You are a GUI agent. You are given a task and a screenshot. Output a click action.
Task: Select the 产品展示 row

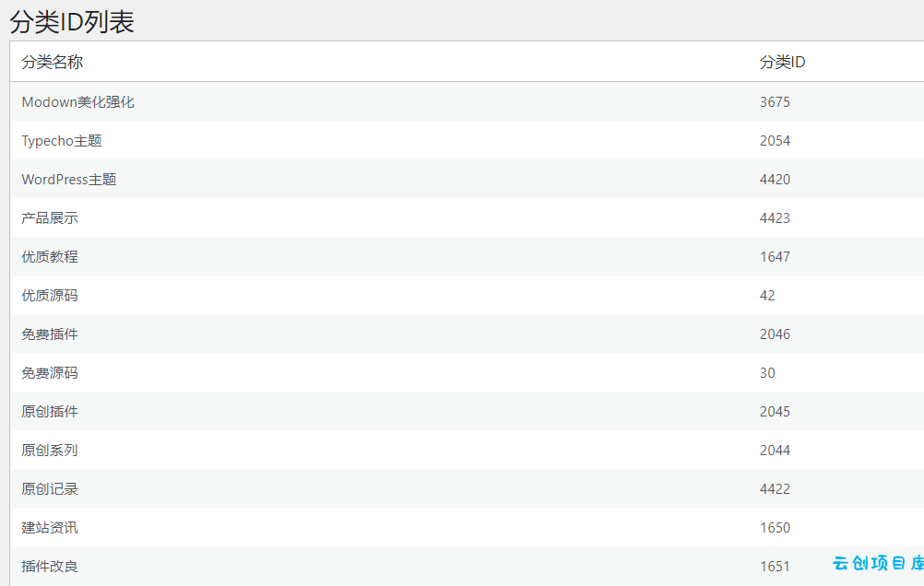click(467, 218)
